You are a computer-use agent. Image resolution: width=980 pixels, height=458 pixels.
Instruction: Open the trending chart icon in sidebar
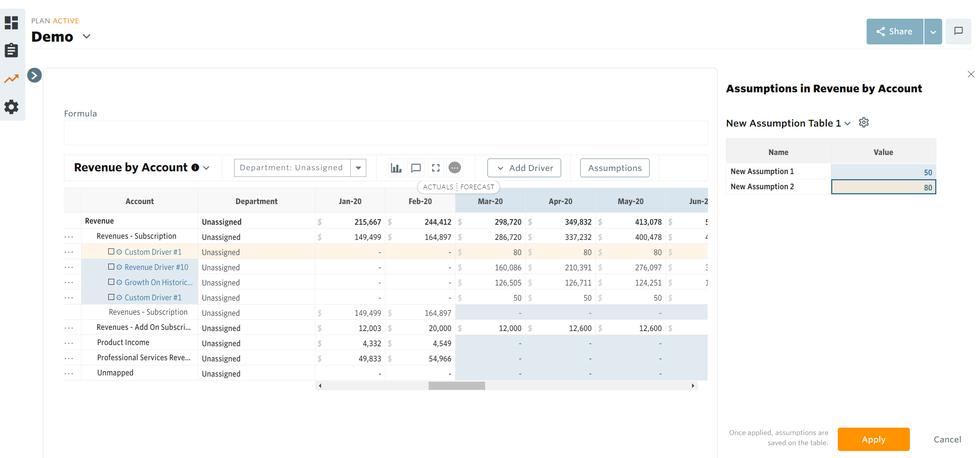tap(11, 79)
